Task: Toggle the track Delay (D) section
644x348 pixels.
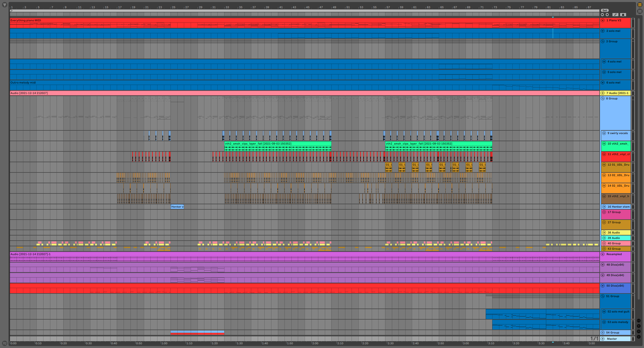Action: [x=639, y=337]
